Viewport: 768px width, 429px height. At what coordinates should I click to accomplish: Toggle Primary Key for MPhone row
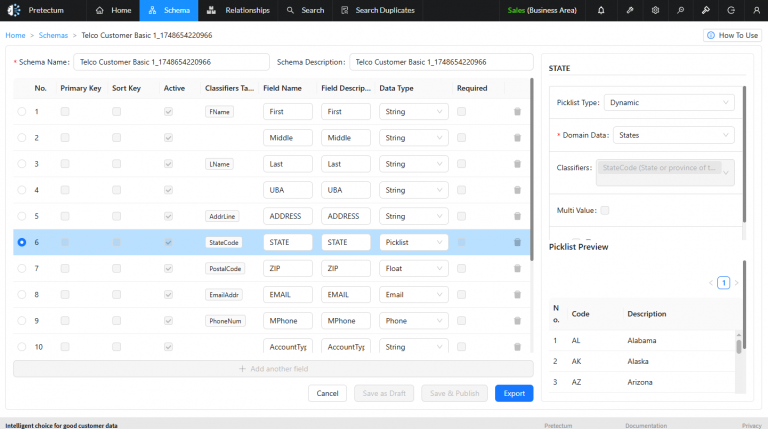tap(65, 321)
